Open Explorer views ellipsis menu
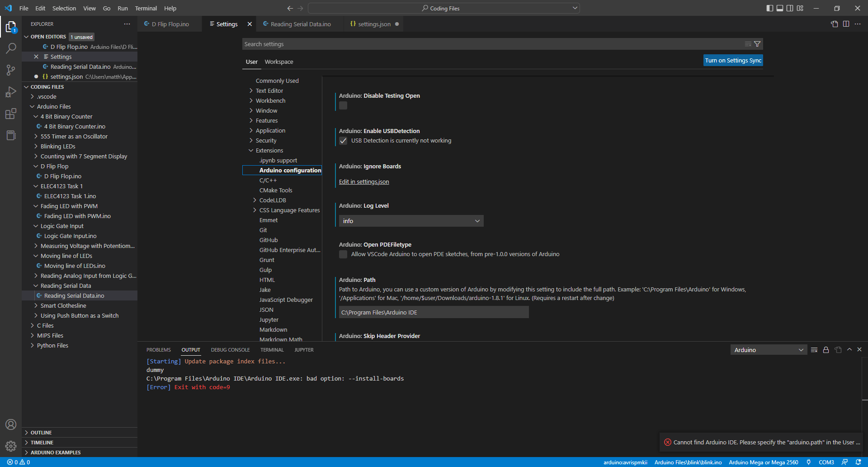This screenshot has width=868, height=467. click(127, 24)
